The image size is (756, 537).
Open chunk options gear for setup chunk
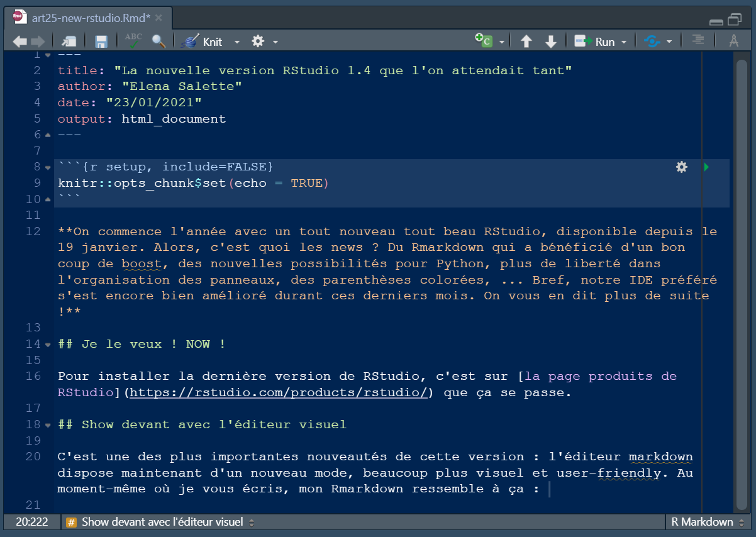pyautogui.click(x=682, y=167)
